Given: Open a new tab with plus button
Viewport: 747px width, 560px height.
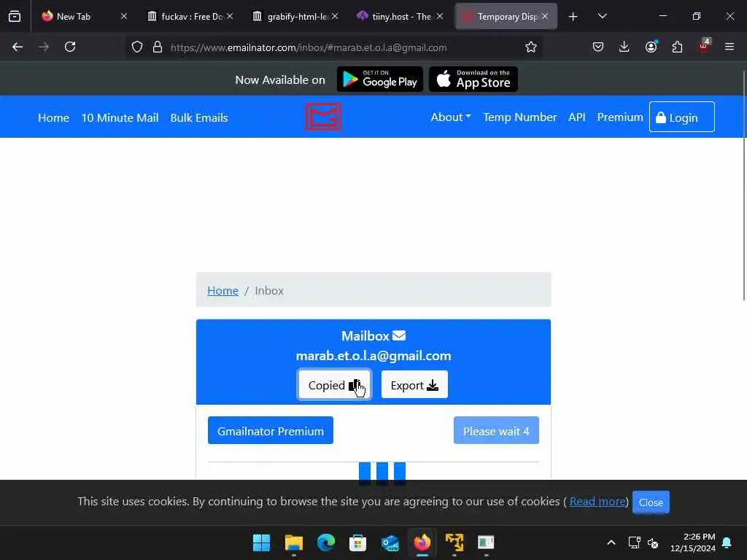Looking at the screenshot, I should click(x=573, y=17).
